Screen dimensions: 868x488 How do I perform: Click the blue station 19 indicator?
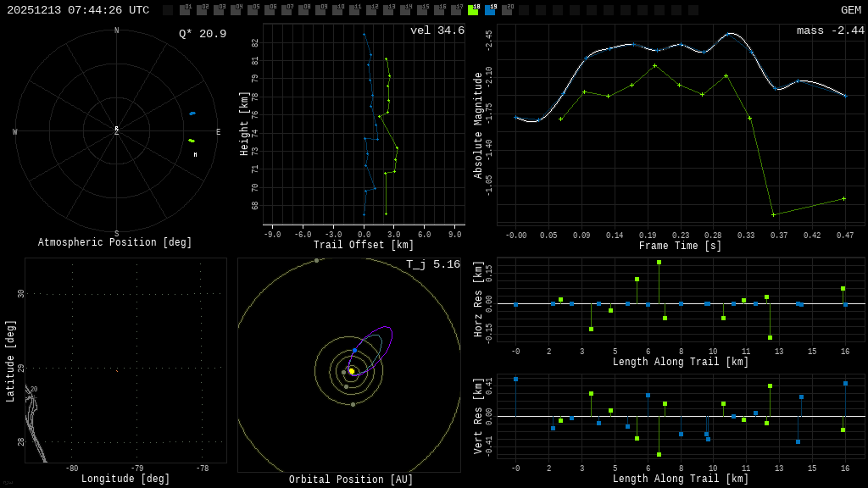click(x=490, y=10)
